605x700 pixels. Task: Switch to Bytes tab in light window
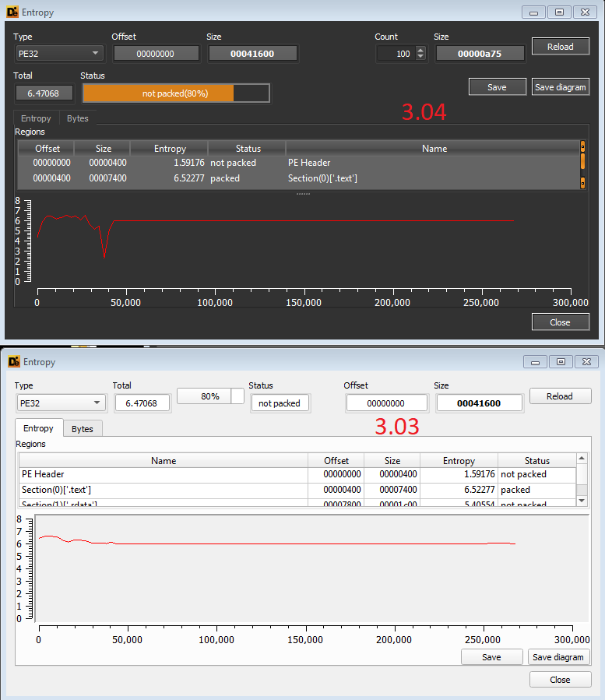tap(83, 429)
